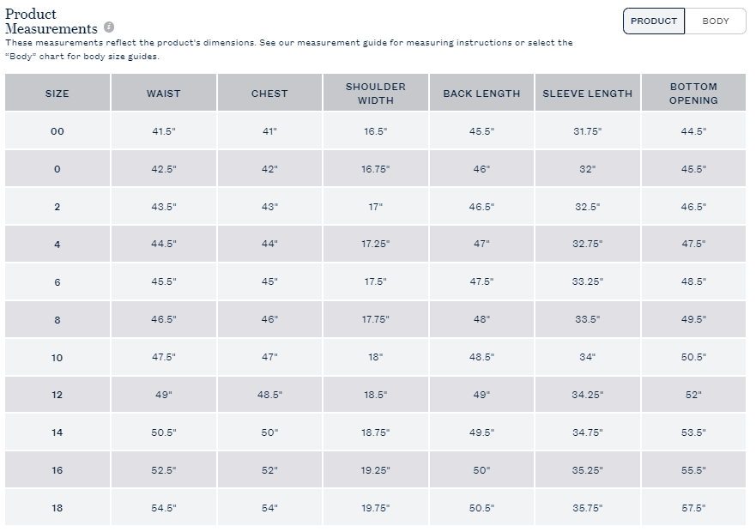This screenshot has width=756, height=532.
Task: Select the size 6 row label
Action: pos(57,282)
